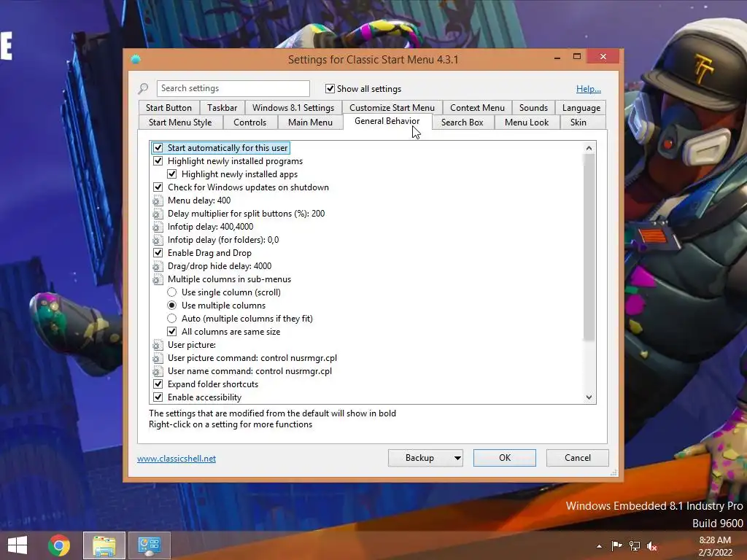Screen dimensions: 747x560
Task: Click the gear icon beside Infotip delay: 400,4000
Action: coord(158,227)
